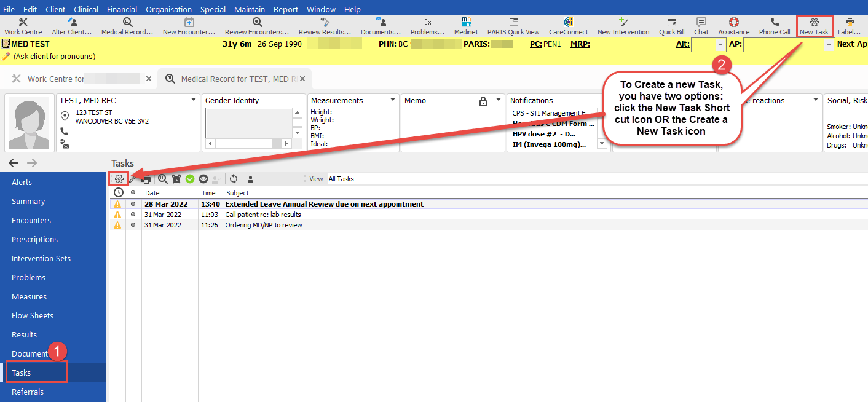Click the New Encounter toolbar icon
Screen dimensions: 868x402
tap(189, 26)
